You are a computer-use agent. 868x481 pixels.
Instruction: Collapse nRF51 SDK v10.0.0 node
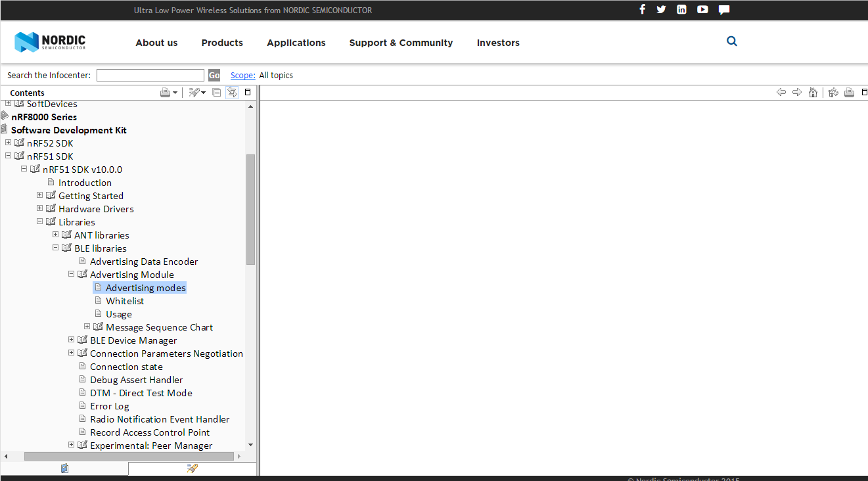(x=24, y=169)
